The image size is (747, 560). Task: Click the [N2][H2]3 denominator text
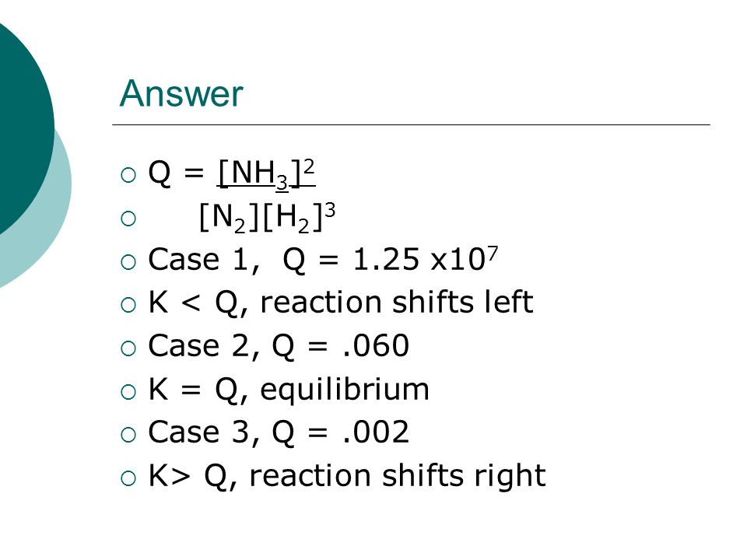click(267, 218)
